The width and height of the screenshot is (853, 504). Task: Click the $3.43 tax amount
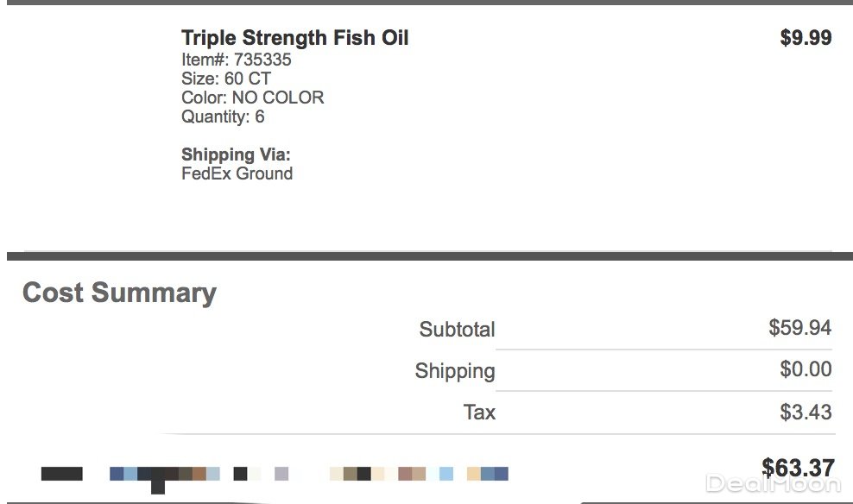(x=805, y=412)
